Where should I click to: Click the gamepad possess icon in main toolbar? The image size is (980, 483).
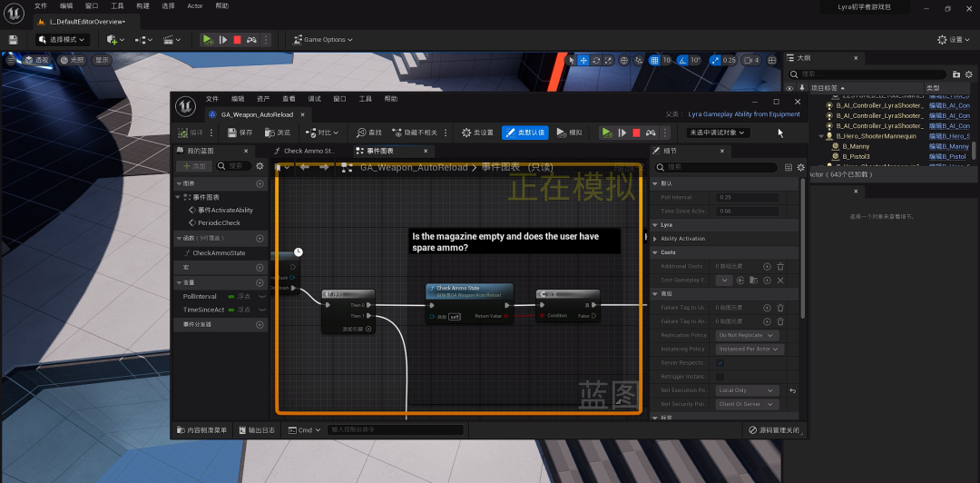pyautogui.click(x=251, y=39)
